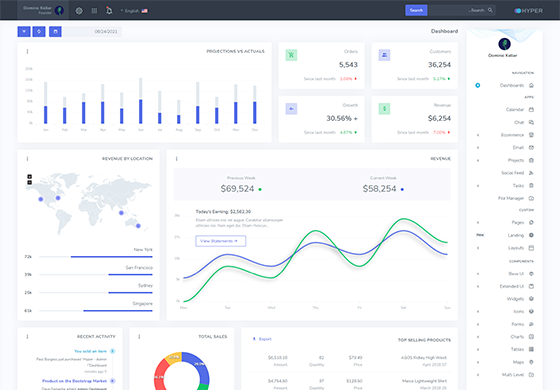Expand the Ecommerce submenu arrow
This screenshot has width=560, height=390.
tap(478, 135)
